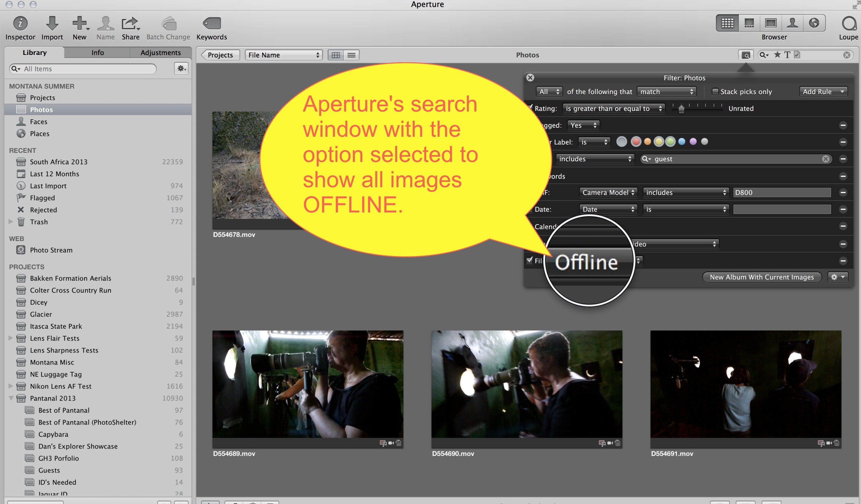Screen dimensions: 861x504
Task: Toggle the Filter HUD search button
Action: 746,55
